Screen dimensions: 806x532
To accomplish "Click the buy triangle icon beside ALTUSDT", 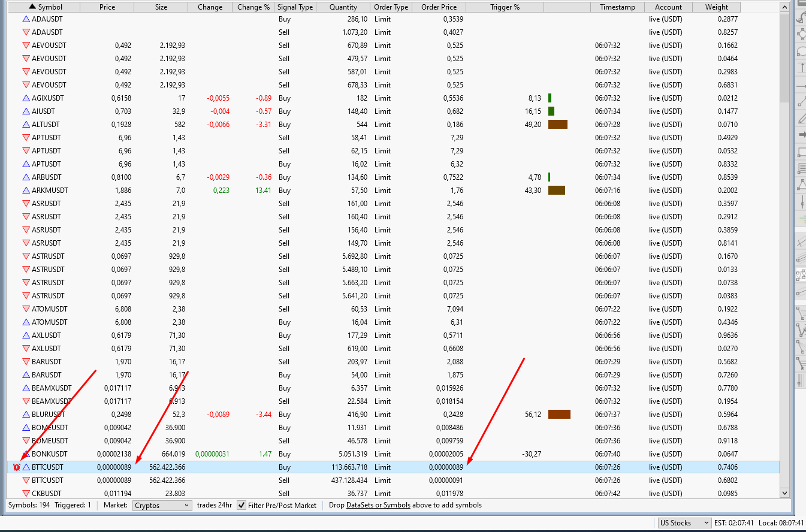I will (26, 125).
